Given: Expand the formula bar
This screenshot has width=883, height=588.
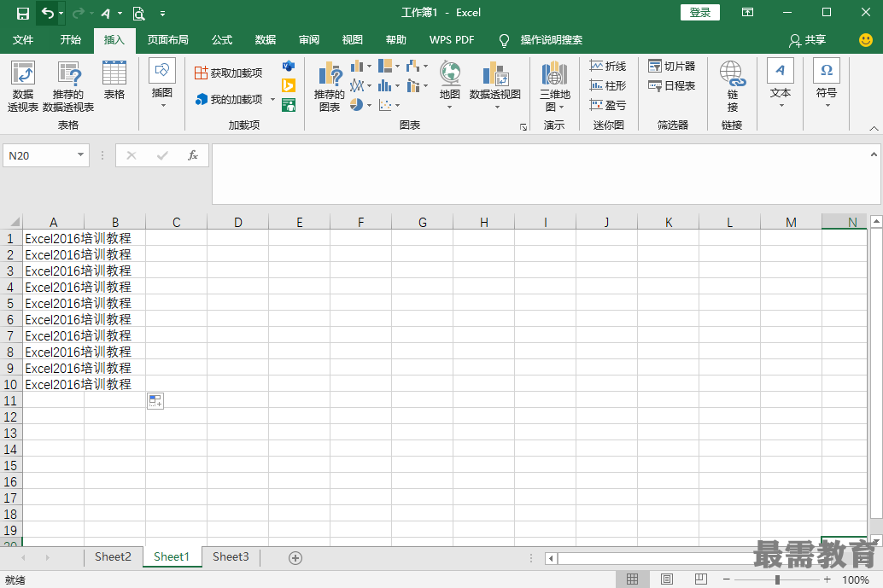Looking at the screenshot, I should (x=874, y=154).
